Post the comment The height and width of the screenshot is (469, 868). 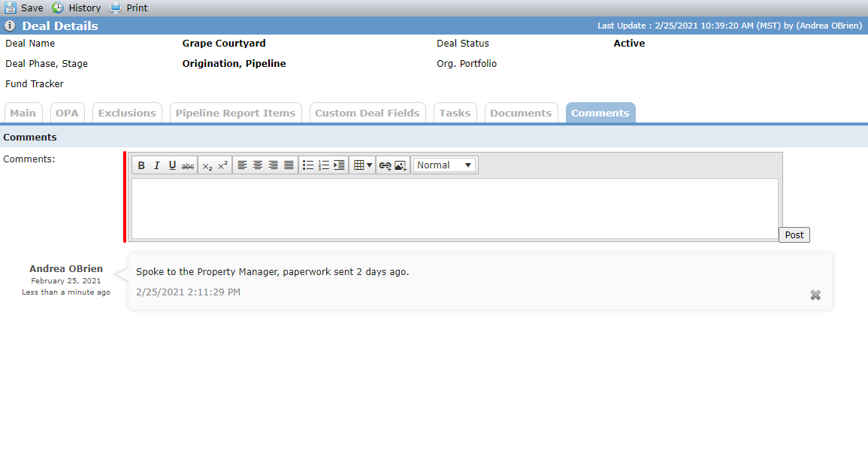794,234
